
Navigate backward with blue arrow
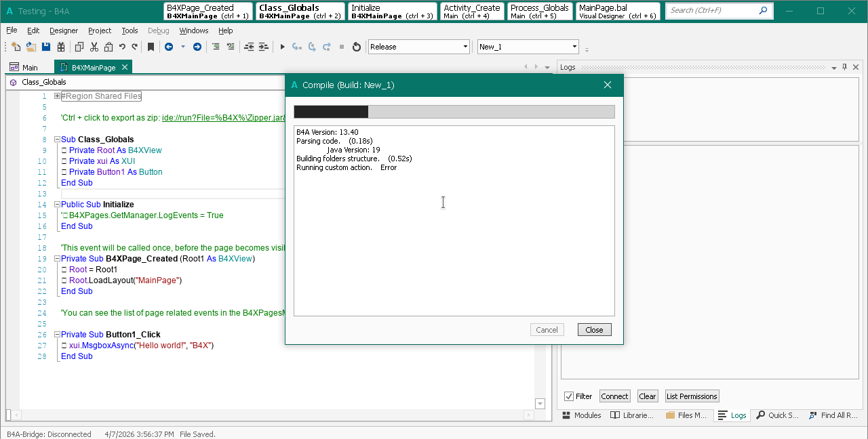coord(169,47)
